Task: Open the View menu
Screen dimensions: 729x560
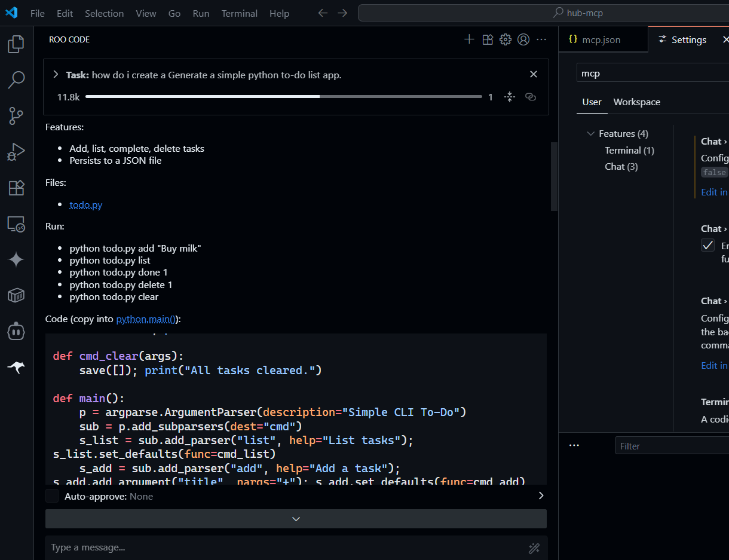Action: (146, 13)
